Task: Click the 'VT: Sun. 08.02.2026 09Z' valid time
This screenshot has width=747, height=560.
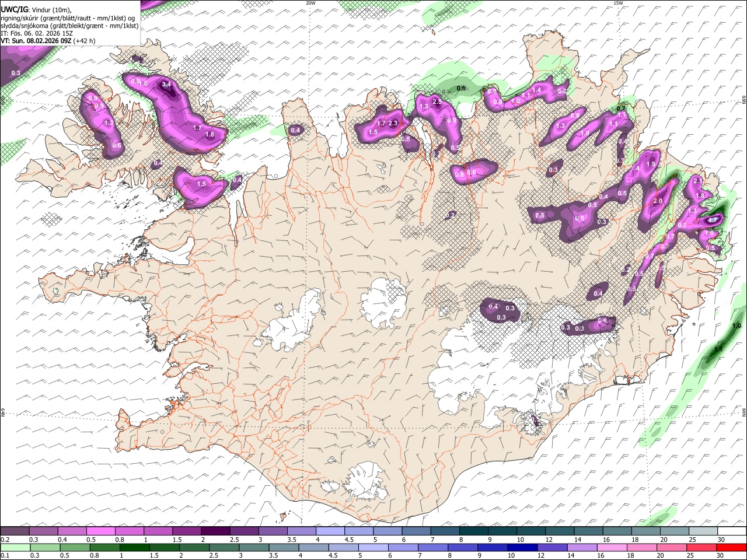Action: (x=36, y=41)
